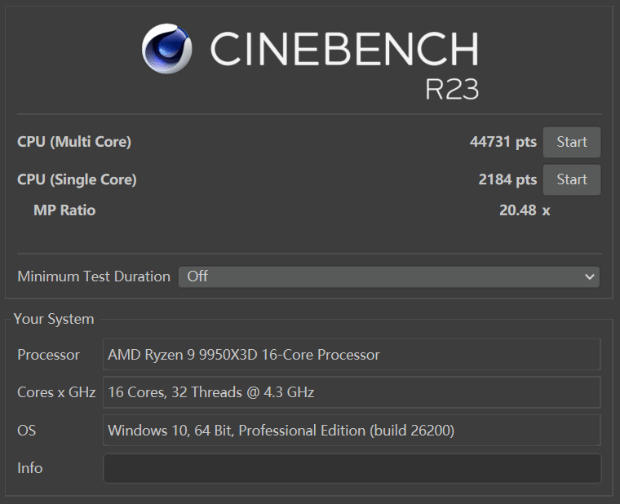Click the Cores x GHz value field
The width and height of the screenshot is (620, 504).
click(352, 393)
